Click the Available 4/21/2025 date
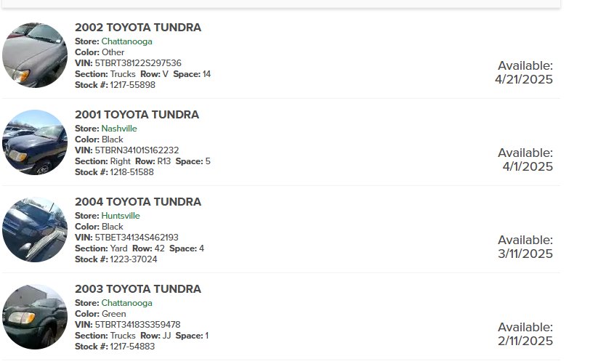This screenshot has width=590, height=364. click(x=524, y=73)
